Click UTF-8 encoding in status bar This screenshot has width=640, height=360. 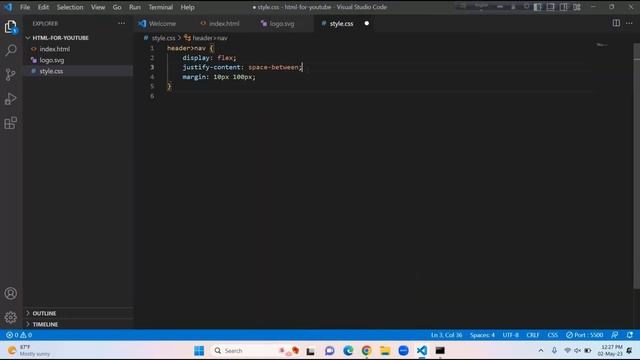coord(511,335)
